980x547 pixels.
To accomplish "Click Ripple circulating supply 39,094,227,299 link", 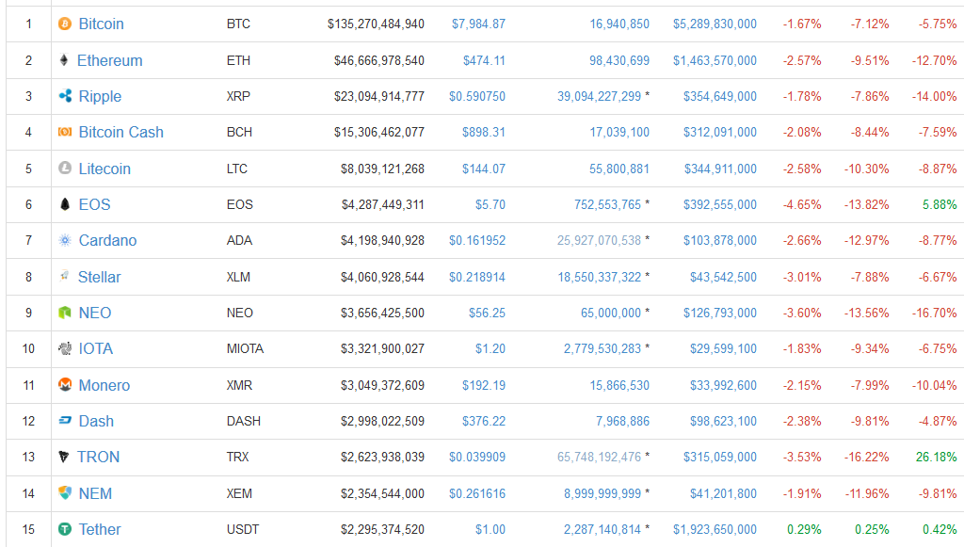I will (599, 96).
